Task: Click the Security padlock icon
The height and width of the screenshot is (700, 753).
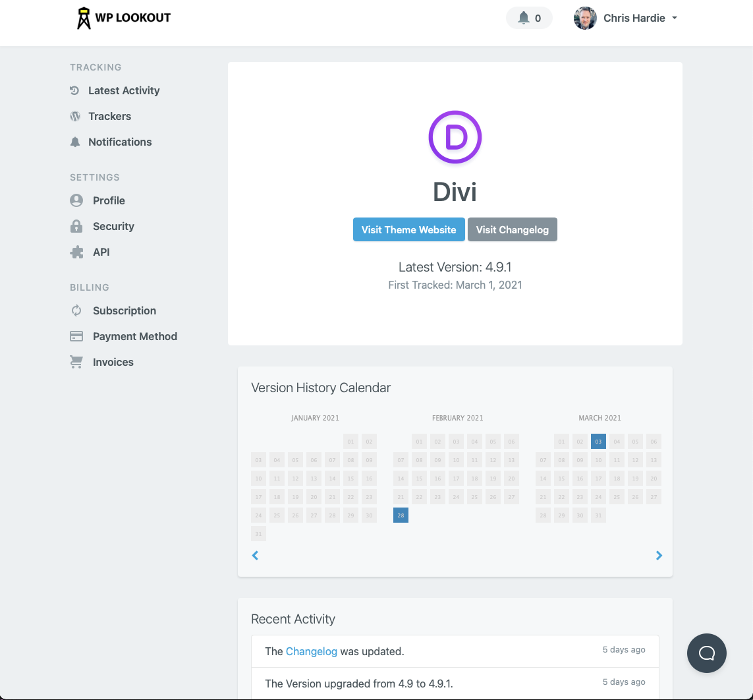Action: (76, 226)
